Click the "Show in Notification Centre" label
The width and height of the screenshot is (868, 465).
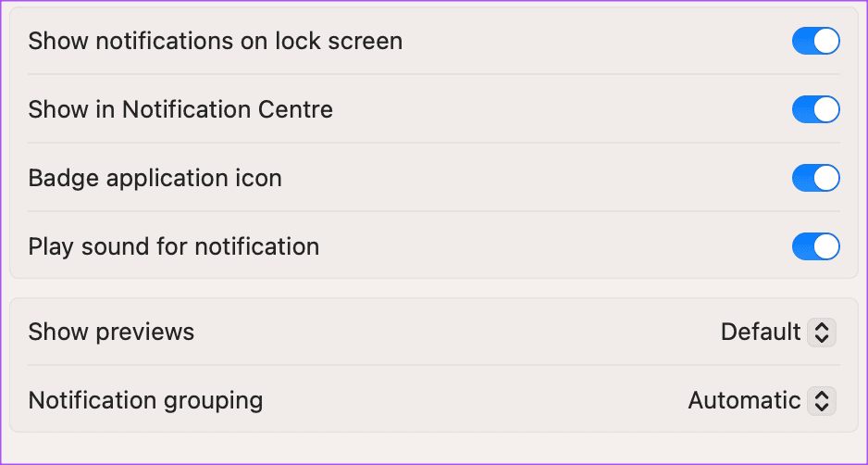click(180, 109)
